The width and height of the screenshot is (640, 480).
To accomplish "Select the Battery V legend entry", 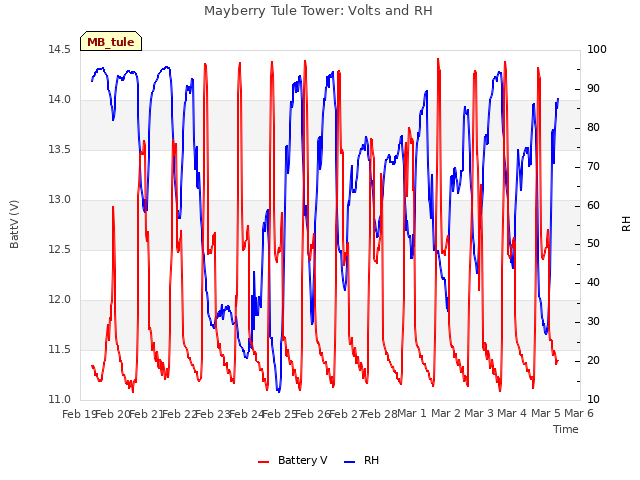I will coord(293,460).
